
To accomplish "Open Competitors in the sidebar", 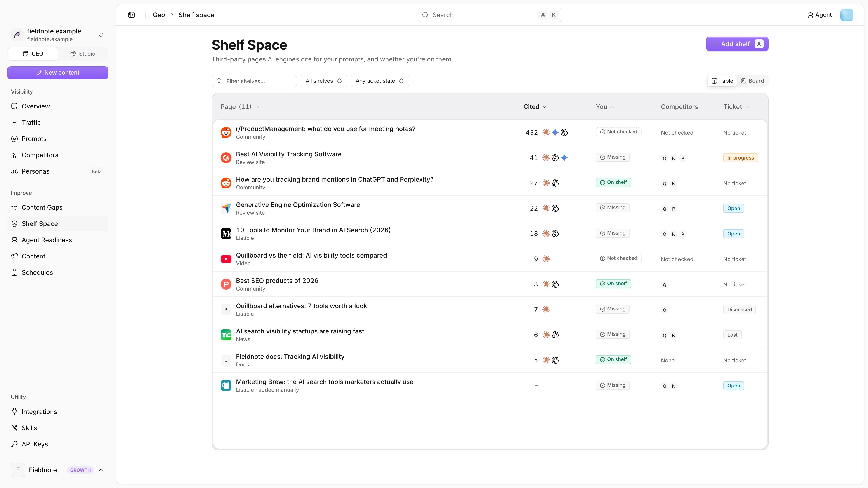I will click(58, 155).
